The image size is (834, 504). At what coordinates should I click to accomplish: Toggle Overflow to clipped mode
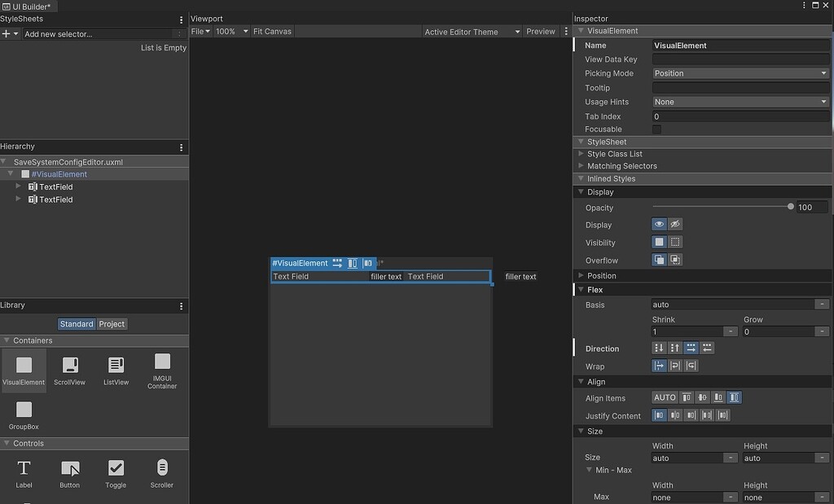pyautogui.click(x=676, y=259)
